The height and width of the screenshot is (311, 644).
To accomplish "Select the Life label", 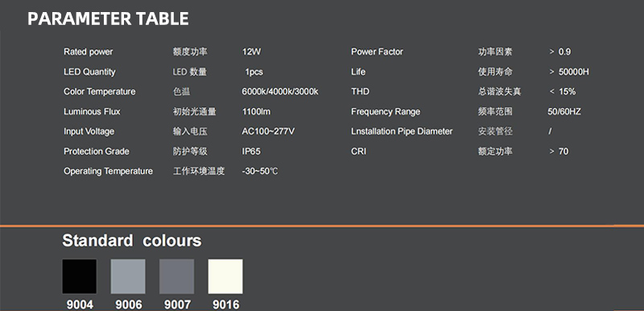I will (x=358, y=72).
